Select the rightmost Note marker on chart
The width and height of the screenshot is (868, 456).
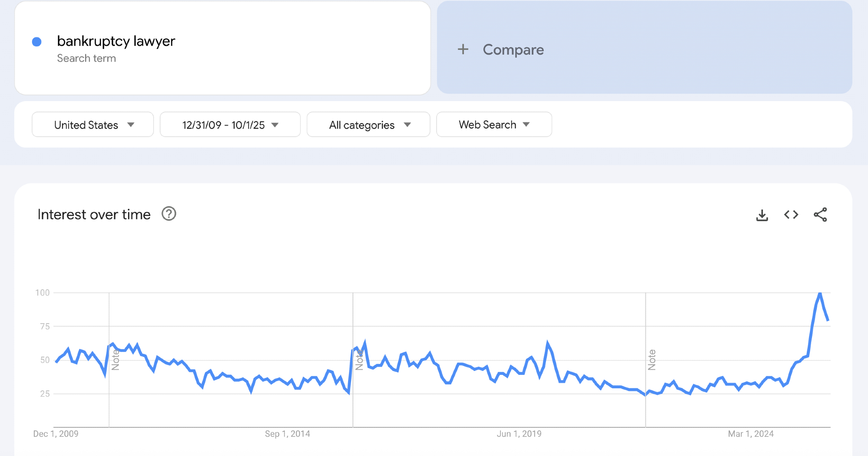651,360
